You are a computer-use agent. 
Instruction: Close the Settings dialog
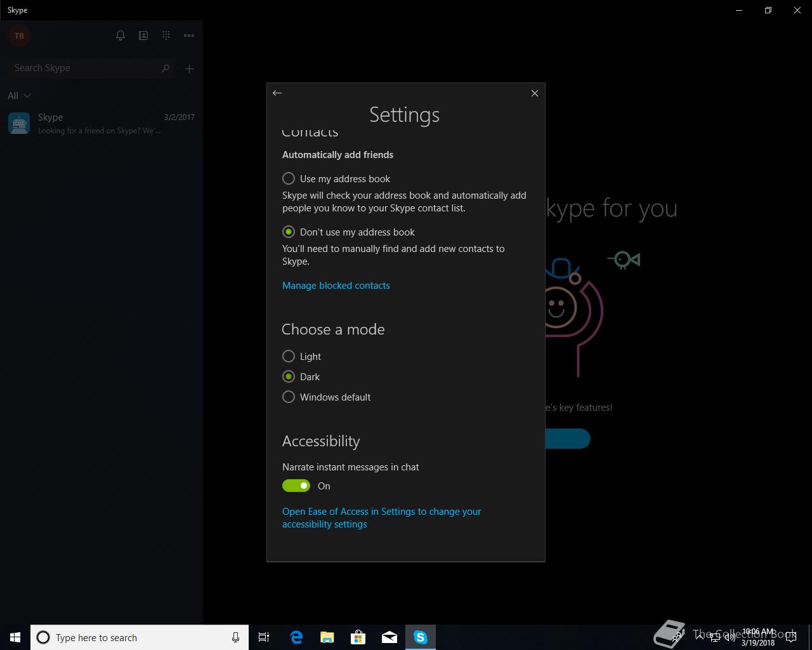coord(535,93)
